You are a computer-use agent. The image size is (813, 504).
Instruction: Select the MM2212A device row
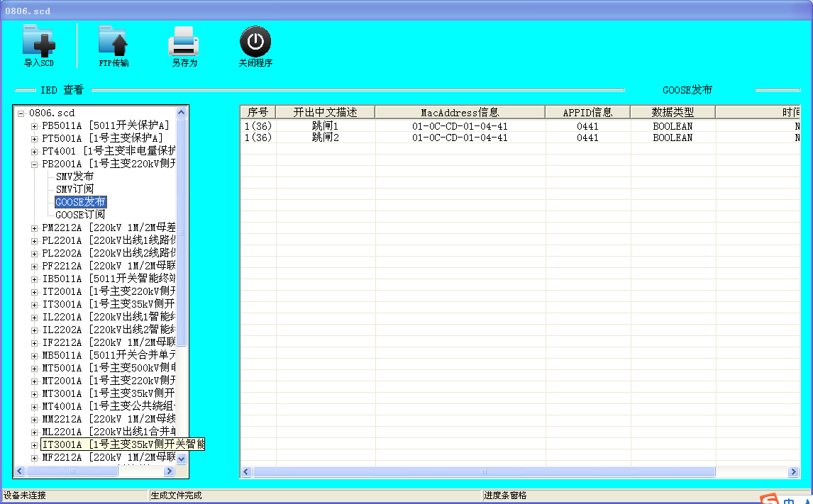(109, 419)
